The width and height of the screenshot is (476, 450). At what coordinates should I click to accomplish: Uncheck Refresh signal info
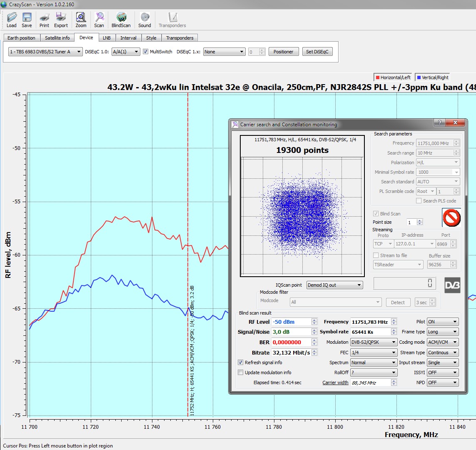(x=240, y=362)
